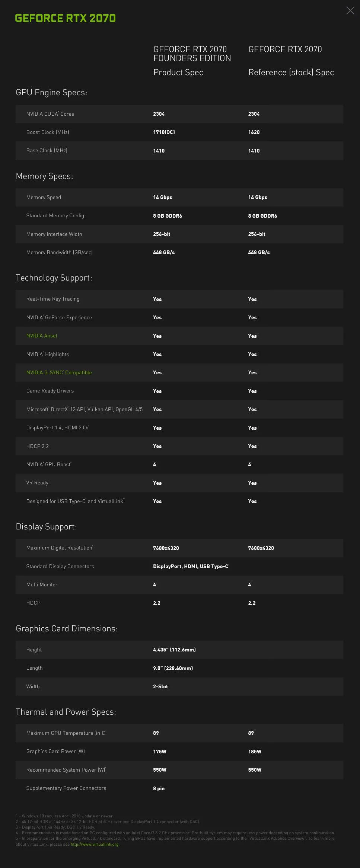Select the "Memory Speed" row label
Image resolution: width=360 pixels, height=868 pixels.
pos(44,197)
